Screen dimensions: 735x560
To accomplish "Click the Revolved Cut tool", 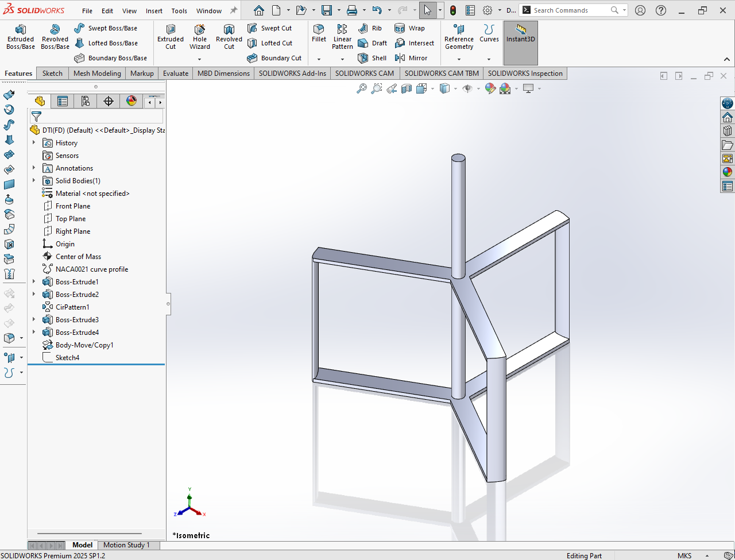I will [x=229, y=37].
